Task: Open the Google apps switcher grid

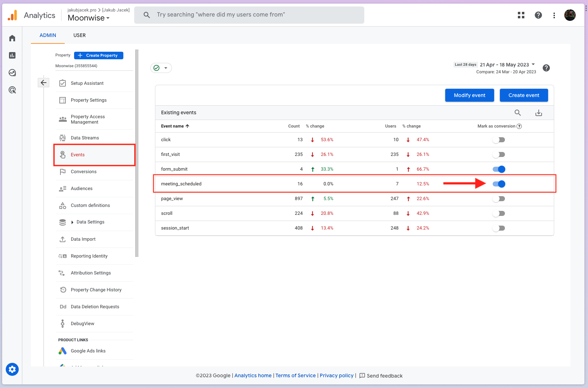Action: click(x=521, y=15)
